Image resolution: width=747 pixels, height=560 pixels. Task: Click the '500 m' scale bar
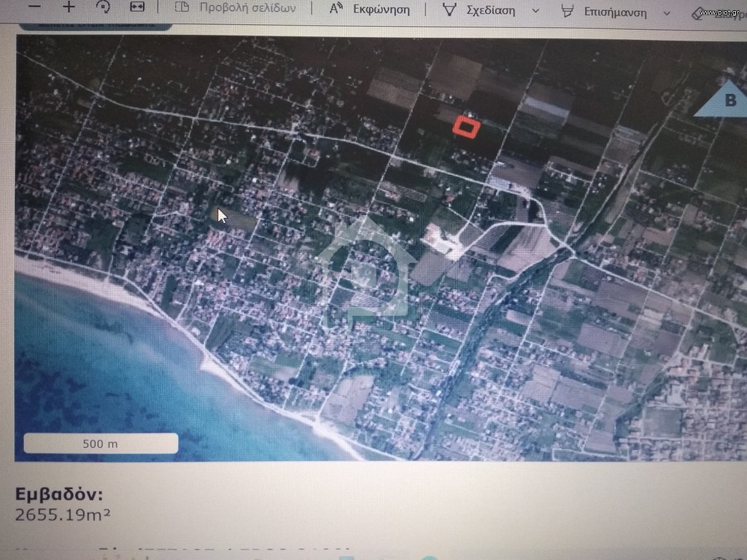pos(101,443)
